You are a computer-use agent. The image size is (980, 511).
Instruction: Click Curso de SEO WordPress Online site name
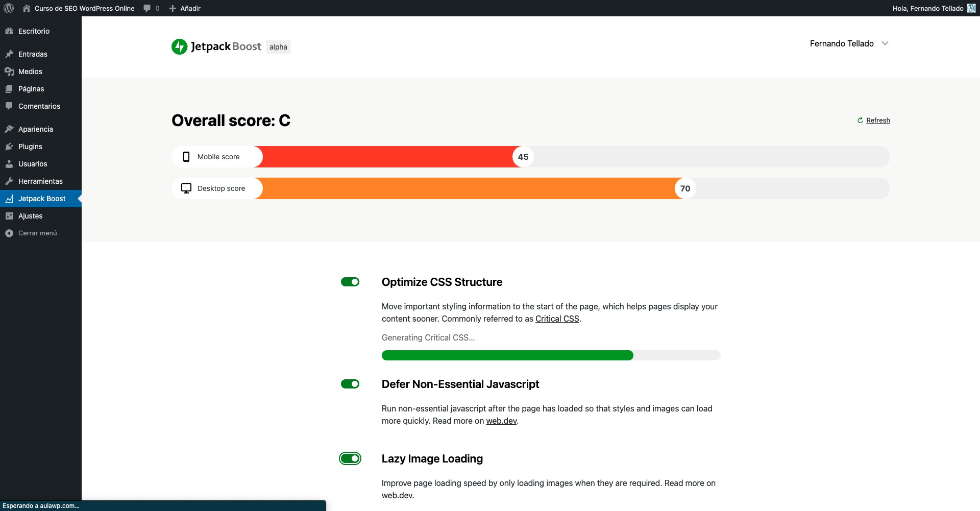tap(84, 8)
